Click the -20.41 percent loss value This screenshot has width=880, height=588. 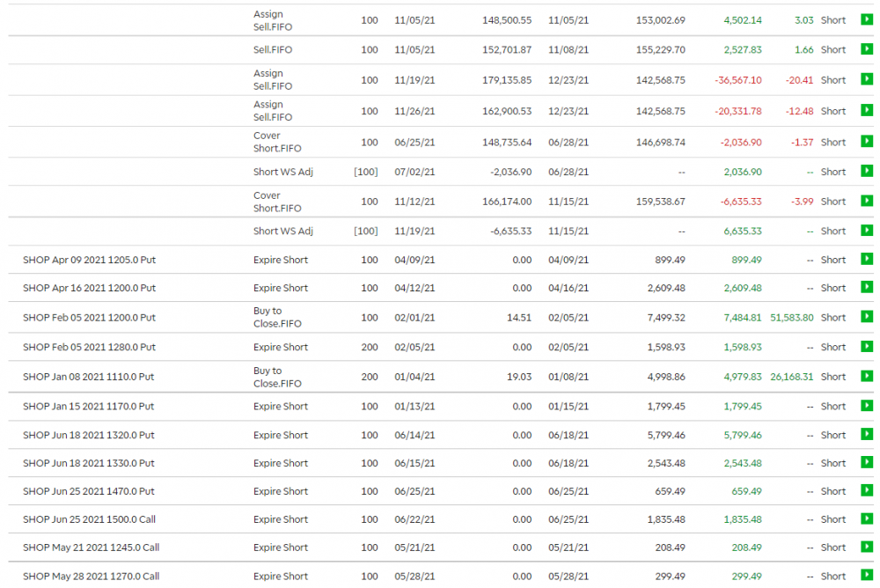[799, 80]
